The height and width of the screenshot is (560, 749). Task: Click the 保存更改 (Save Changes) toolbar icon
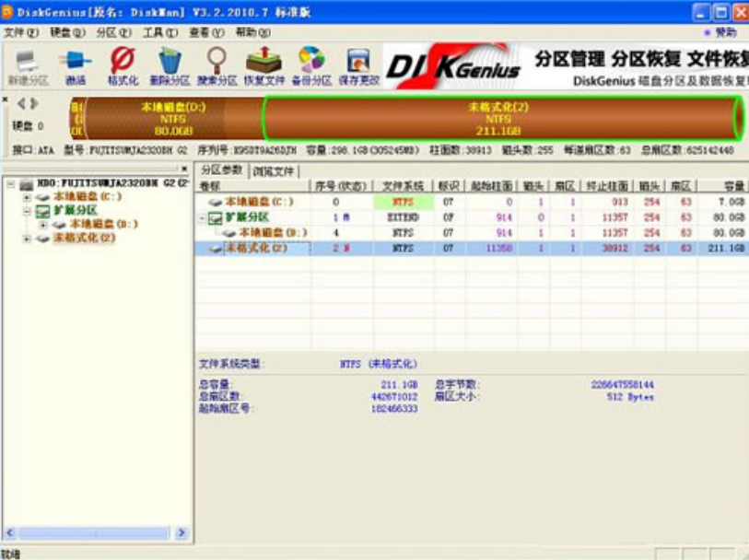[357, 66]
